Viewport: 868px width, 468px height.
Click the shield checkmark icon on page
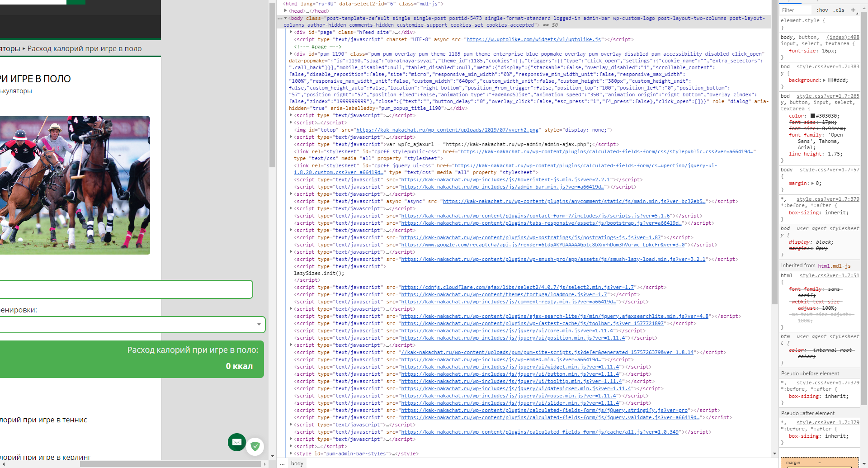(x=255, y=447)
